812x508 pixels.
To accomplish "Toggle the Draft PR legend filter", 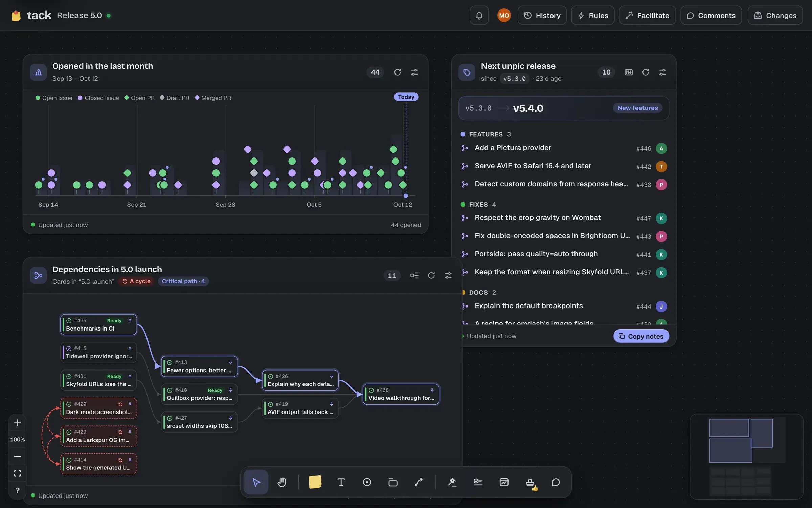I will pyautogui.click(x=175, y=98).
